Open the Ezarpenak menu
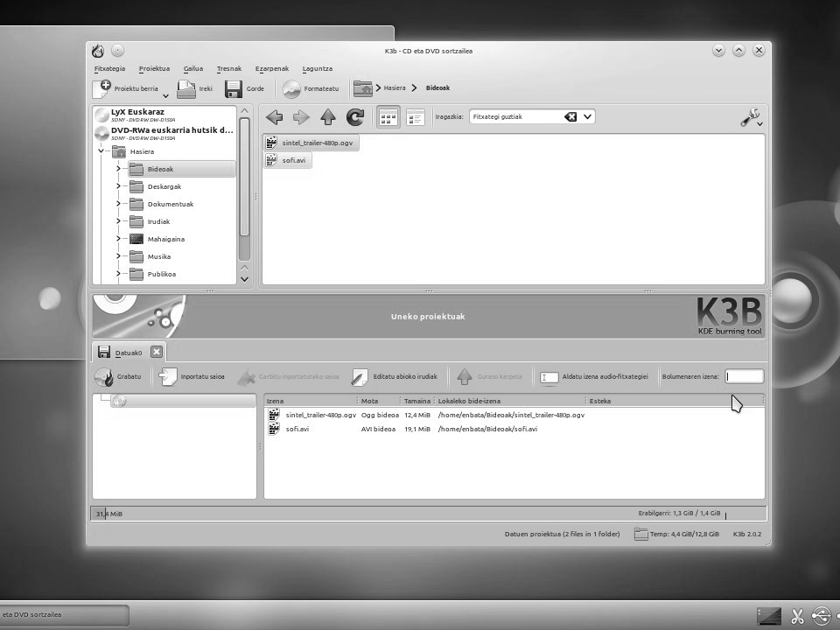Image resolution: width=840 pixels, height=630 pixels. point(272,68)
